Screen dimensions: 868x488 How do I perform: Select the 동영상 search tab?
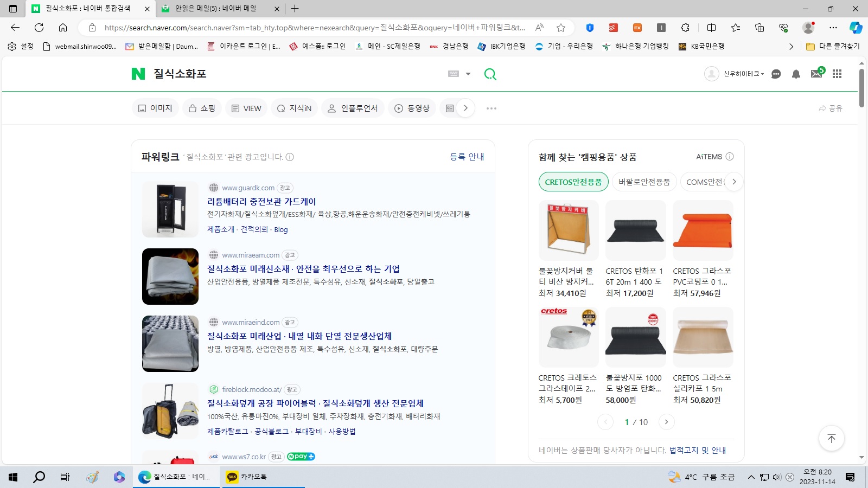pyautogui.click(x=412, y=108)
